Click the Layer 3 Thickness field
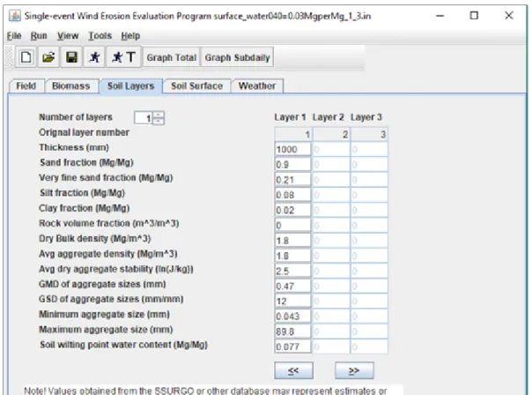This screenshot has height=395, width=532. (369, 149)
